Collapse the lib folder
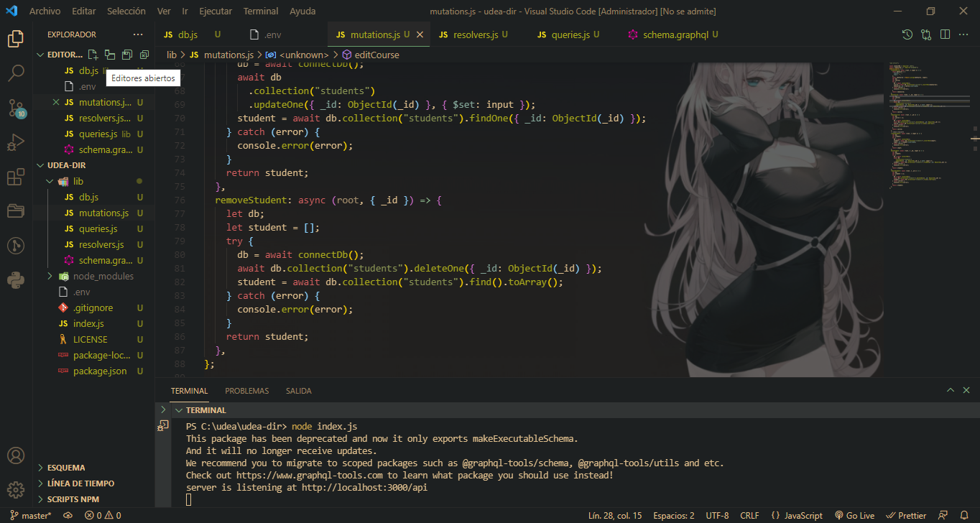The width and height of the screenshot is (980, 523). pos(50,181)
